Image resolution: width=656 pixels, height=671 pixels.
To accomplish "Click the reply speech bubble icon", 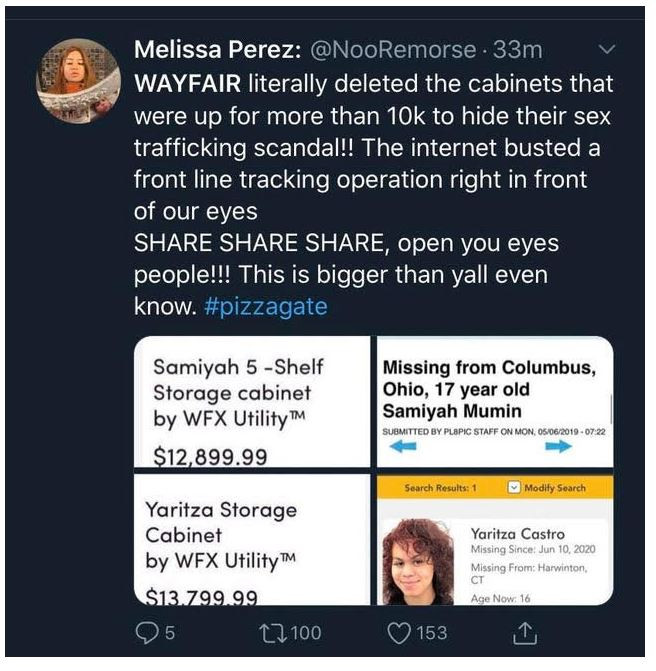I will click(x=145, y=632).
